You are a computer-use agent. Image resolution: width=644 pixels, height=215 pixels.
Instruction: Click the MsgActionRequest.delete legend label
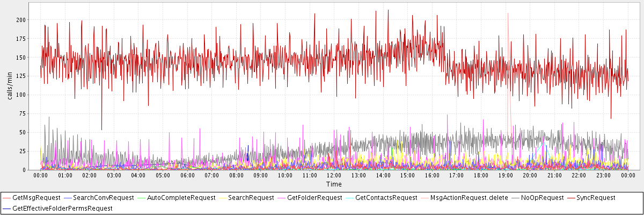(469, 198)
